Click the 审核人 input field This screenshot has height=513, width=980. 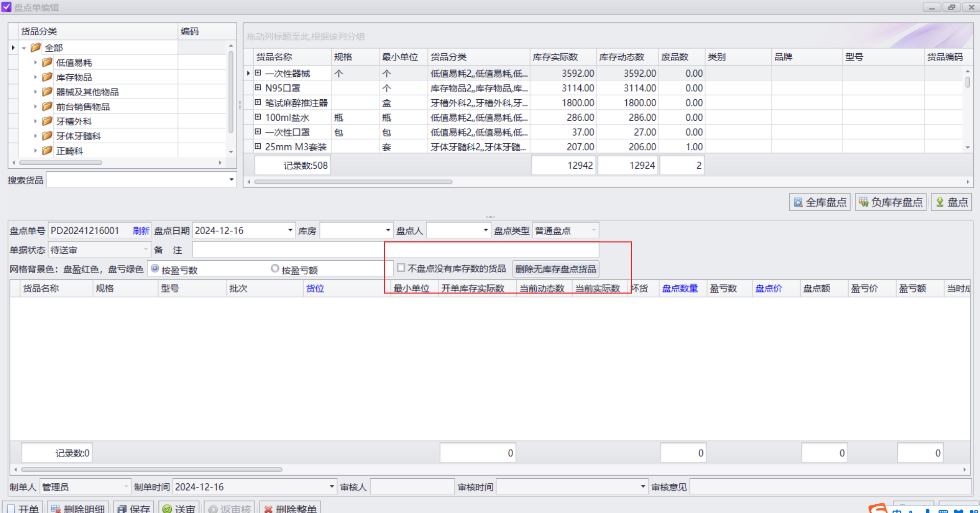[412, 486]
